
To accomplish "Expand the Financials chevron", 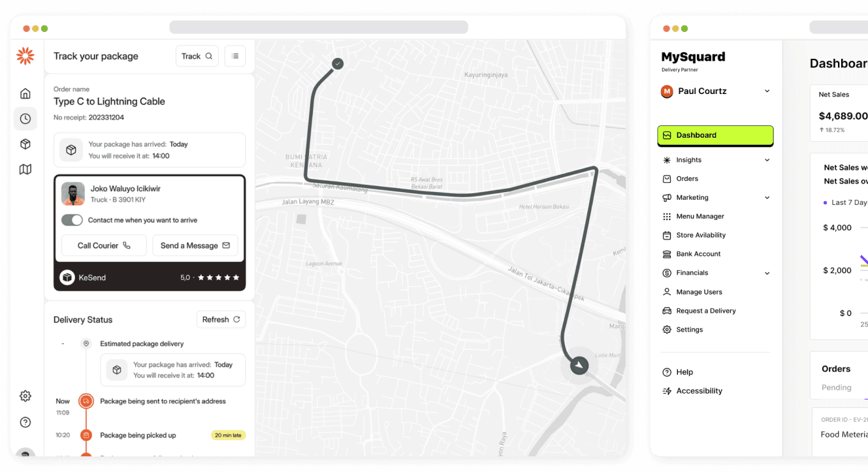I will pos(767,274).
